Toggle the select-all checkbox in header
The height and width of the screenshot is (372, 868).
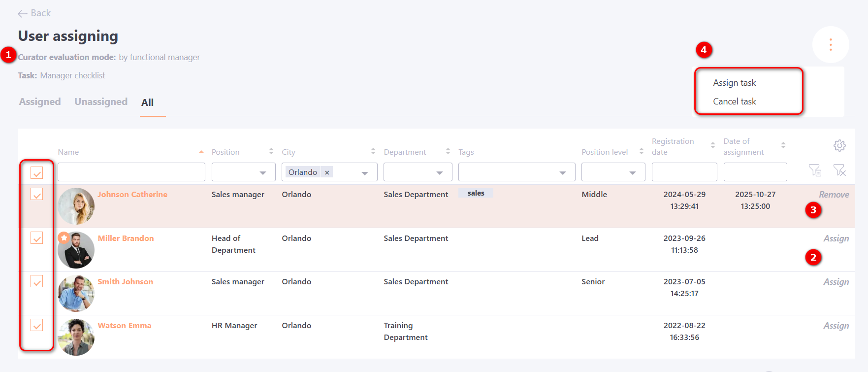click(x=37, y=172)
